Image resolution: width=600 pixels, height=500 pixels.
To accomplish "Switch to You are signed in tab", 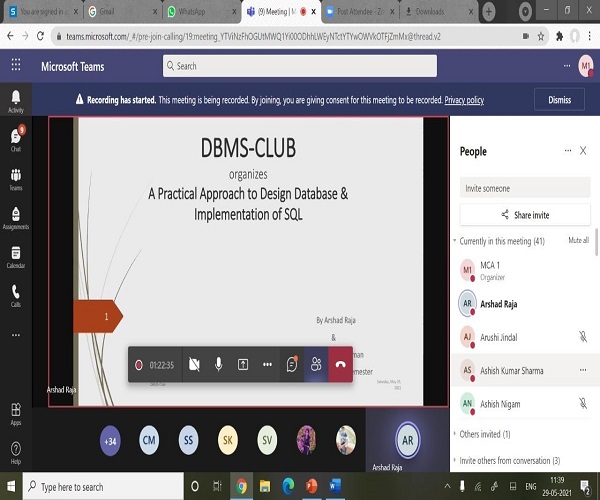I will tap(42, 12).
